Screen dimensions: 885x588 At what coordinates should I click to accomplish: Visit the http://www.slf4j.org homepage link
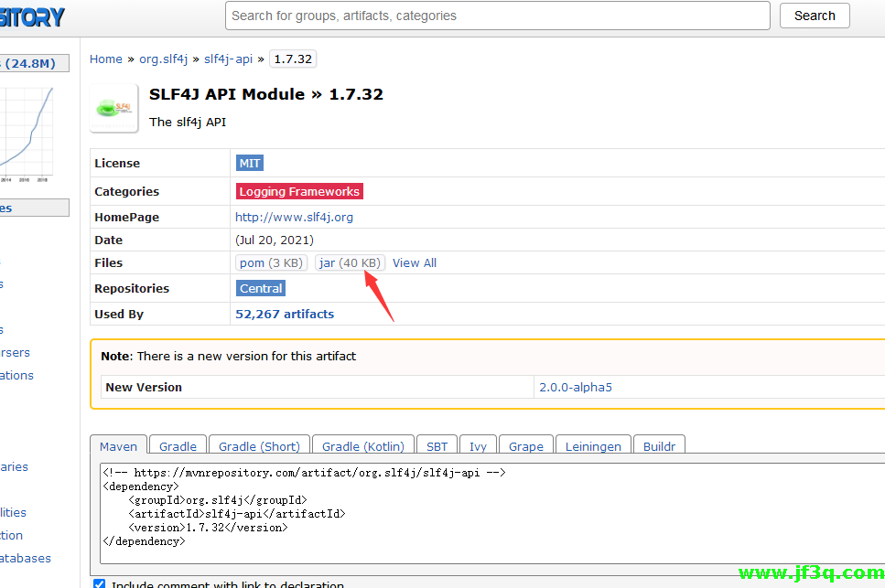click(294, 217)
